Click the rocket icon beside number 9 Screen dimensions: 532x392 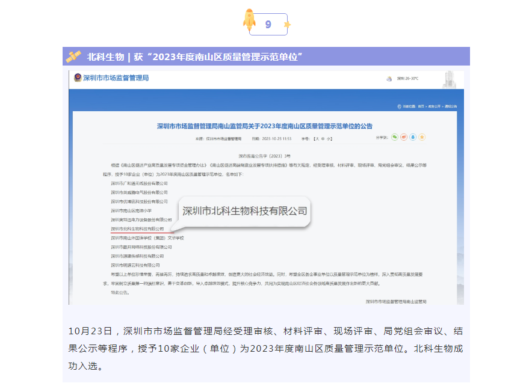point(249,20)
